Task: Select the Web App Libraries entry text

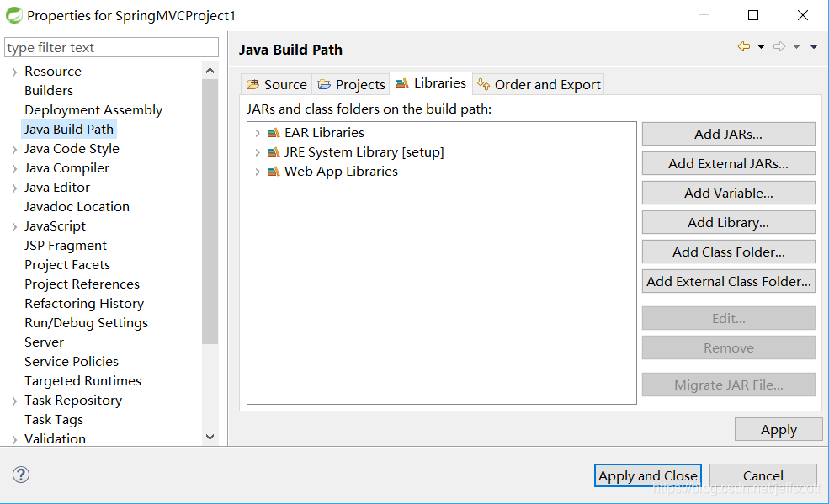Action: point(341,172)
